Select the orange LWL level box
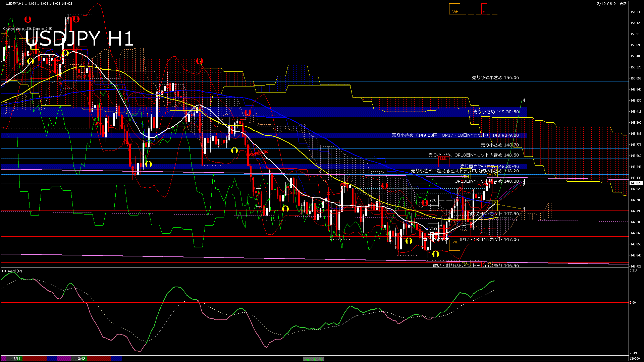 454,244
